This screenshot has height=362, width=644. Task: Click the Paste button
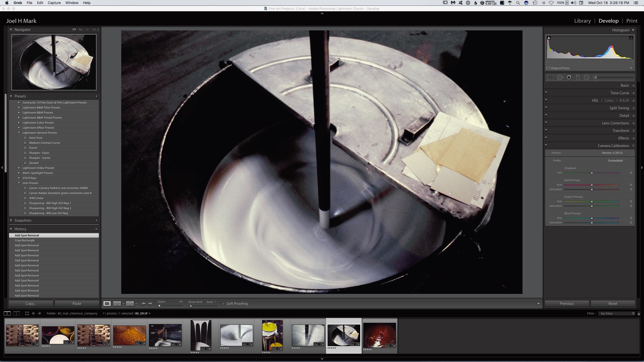tap(77, 304)
